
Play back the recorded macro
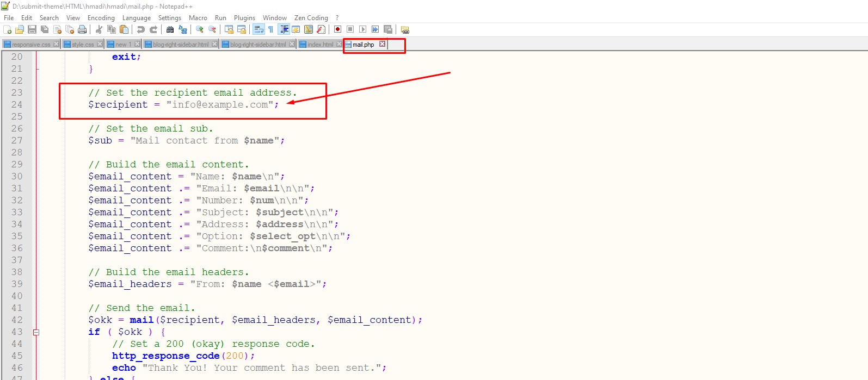(362, 29)
